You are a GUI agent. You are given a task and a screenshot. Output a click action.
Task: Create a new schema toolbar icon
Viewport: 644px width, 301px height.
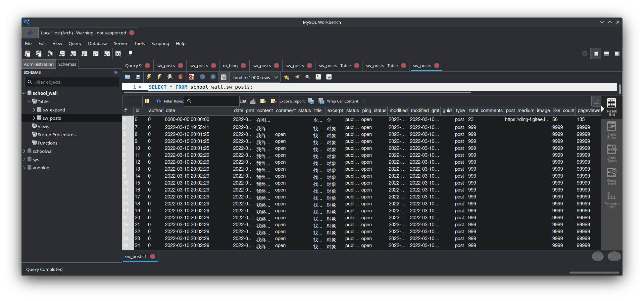62,53
